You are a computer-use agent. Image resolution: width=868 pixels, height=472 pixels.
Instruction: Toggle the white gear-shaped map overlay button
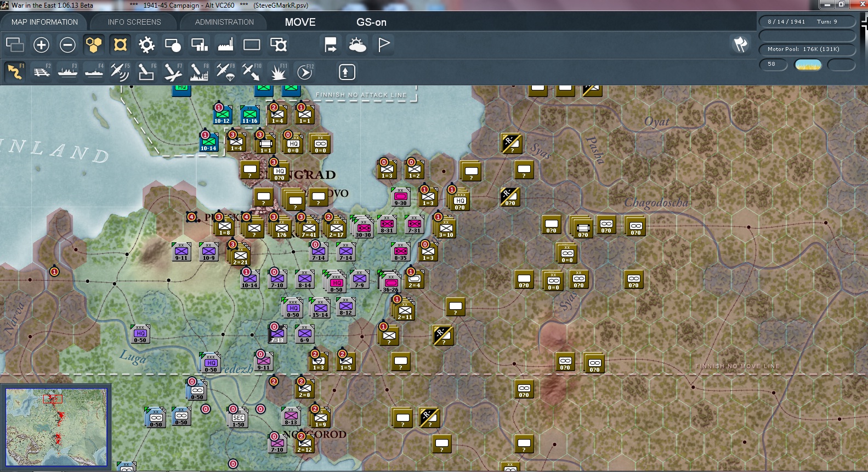pyautogui.click(x=146, y=44)
